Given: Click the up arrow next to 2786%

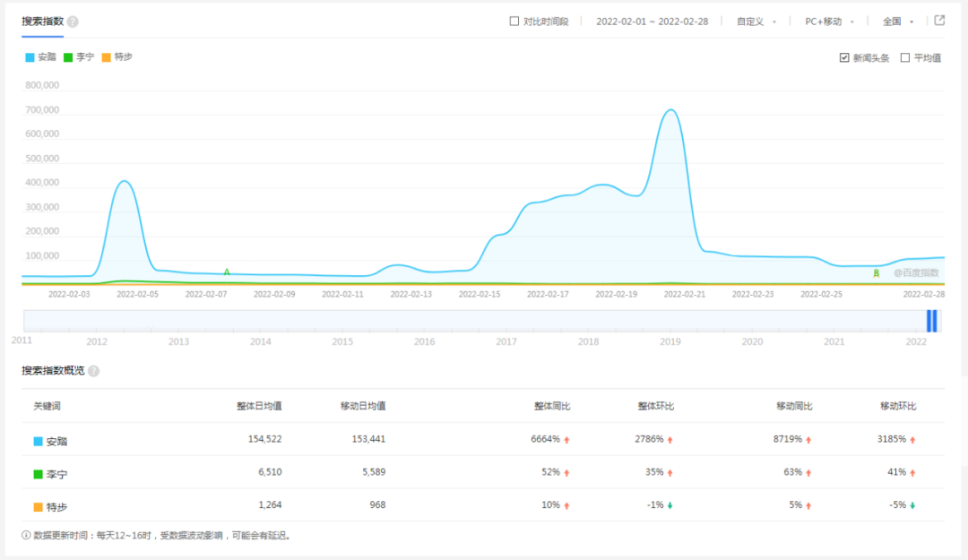Looking at the screenshot, I should [670, 440].
